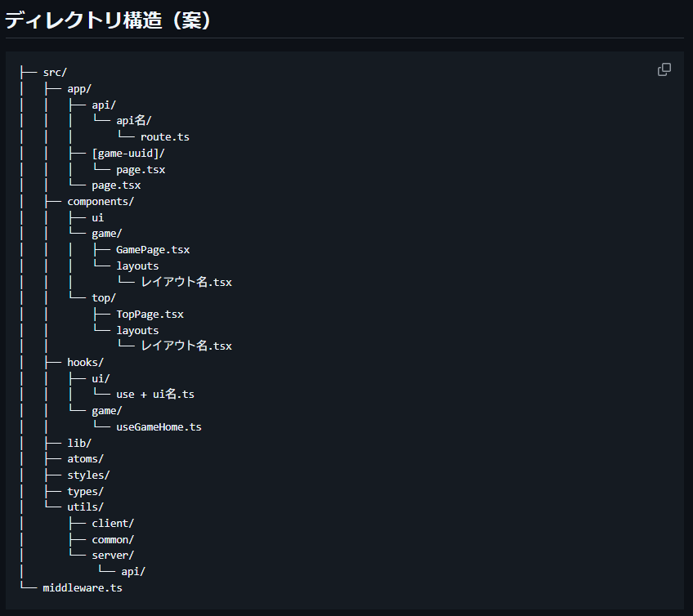The height and width of the screenshot is (616, 693).
Task: Click the lib/ folder name
Action: [78, 442]
